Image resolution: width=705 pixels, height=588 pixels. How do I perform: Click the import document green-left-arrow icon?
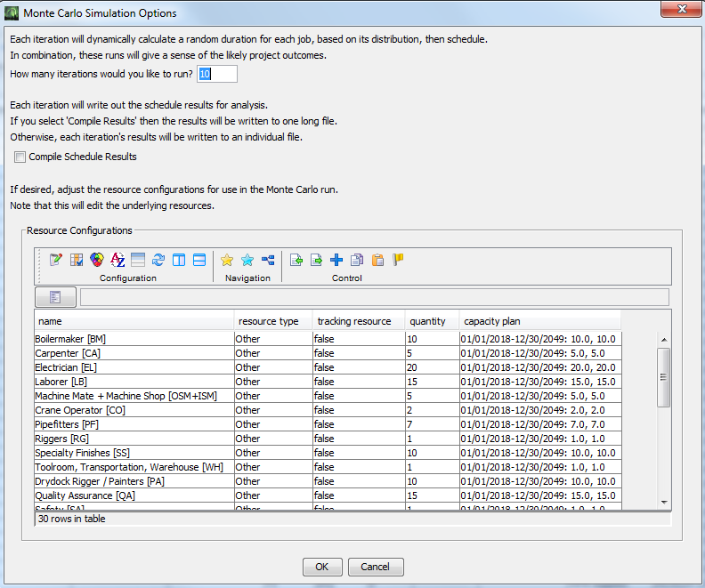tap(296, 260)
